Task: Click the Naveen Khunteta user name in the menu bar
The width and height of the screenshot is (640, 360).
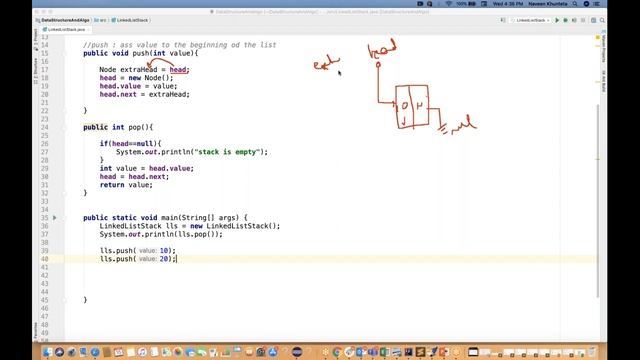Action: [548, 4]
